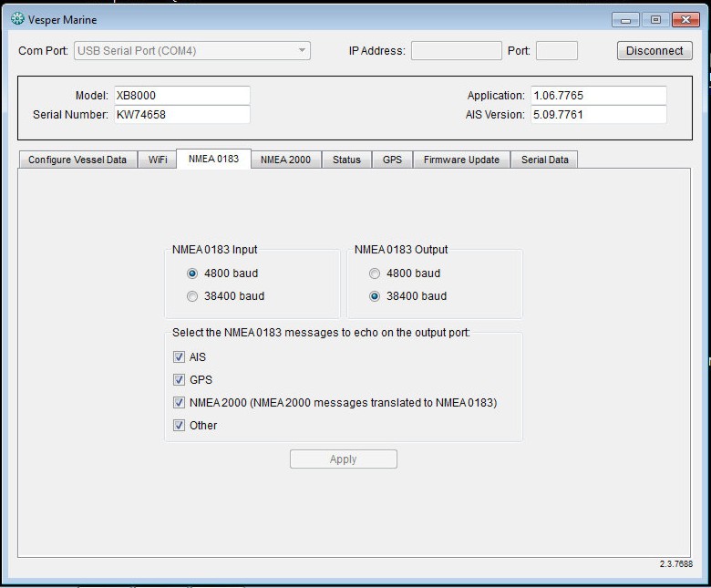Switch to the NMEA 2000 tab
Screen dimensions: 711x588
tap(285, 160)
